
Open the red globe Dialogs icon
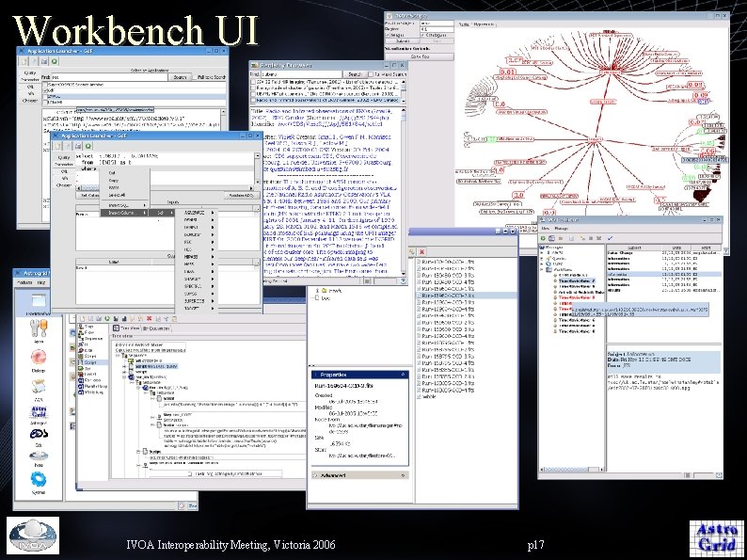[x=39, y=358]
